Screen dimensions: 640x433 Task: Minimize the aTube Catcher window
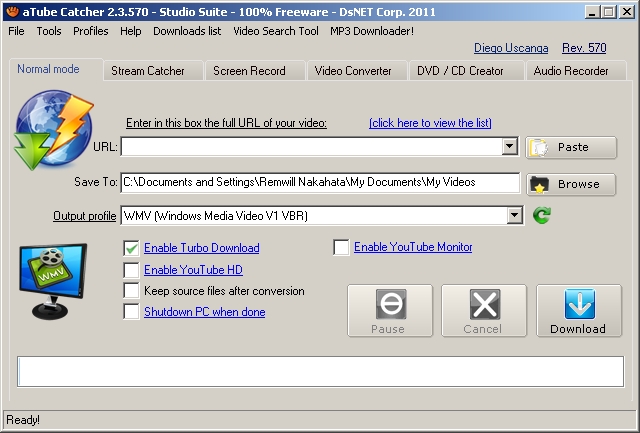tap(593, 11)
